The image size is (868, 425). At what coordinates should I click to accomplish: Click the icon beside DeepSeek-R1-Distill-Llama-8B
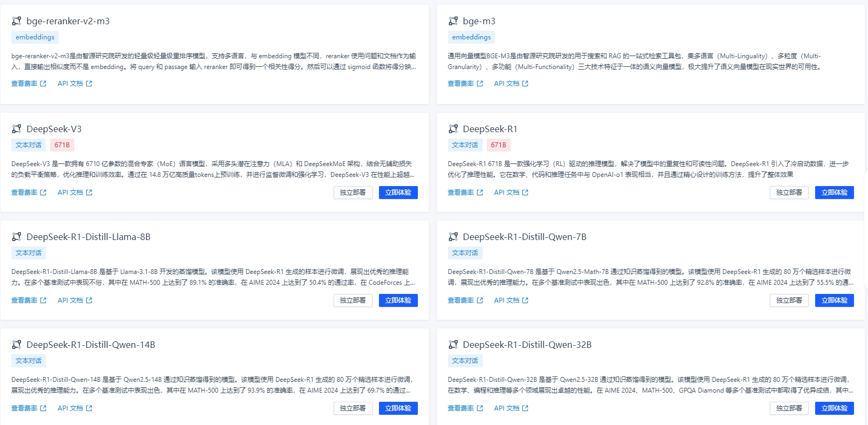pyautogui.click(x=17, y=237)
